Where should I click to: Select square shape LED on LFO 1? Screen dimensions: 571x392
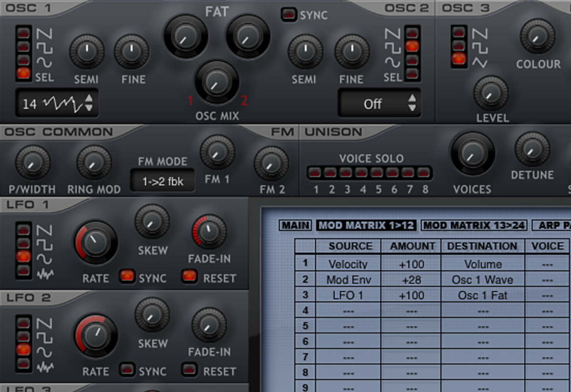tap(23, 243)
